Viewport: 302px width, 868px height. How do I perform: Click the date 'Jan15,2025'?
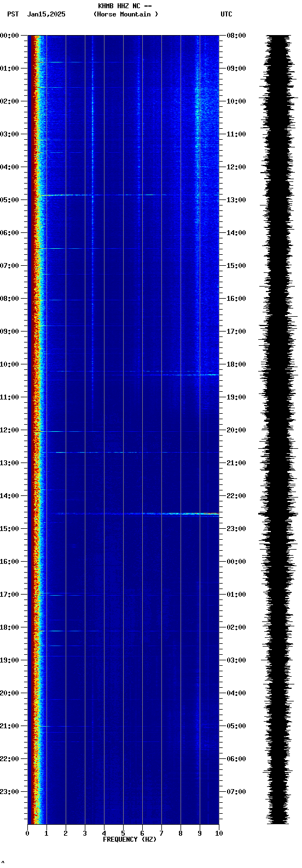point(47,14)
